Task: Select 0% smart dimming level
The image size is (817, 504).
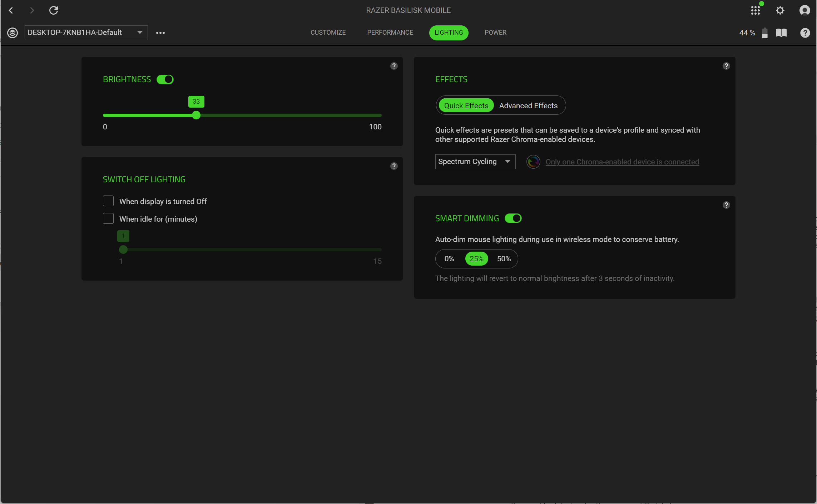Action: tap(449, 258)
